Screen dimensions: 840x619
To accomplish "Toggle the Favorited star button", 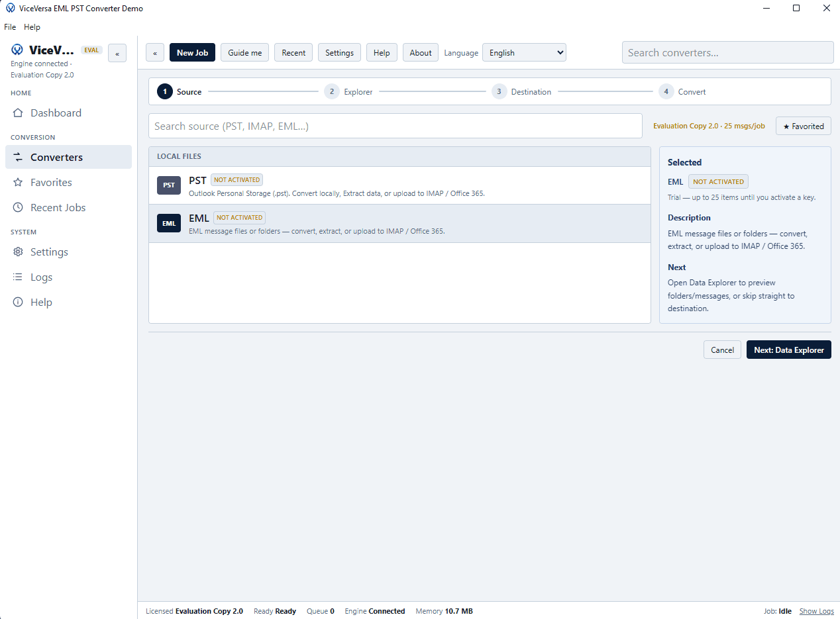I will [804, 126].
